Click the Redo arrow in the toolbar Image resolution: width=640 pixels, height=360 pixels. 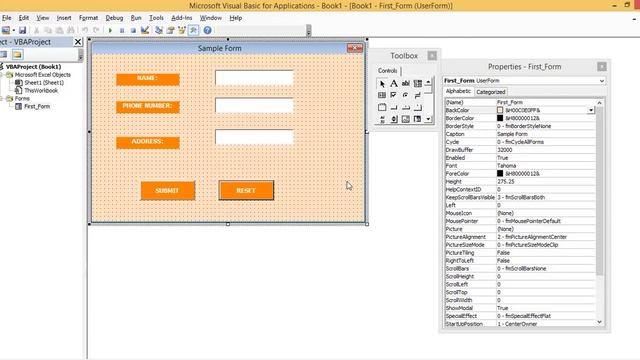(x=96, y=30)
